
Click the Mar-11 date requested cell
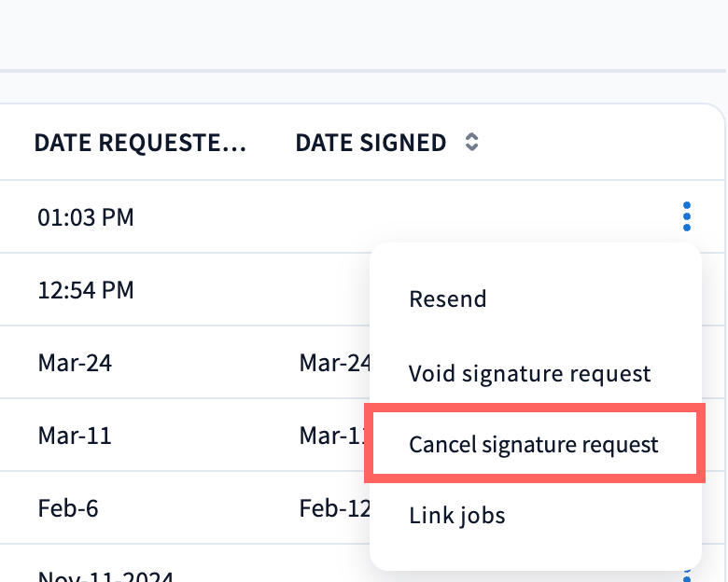coord(75,436)
